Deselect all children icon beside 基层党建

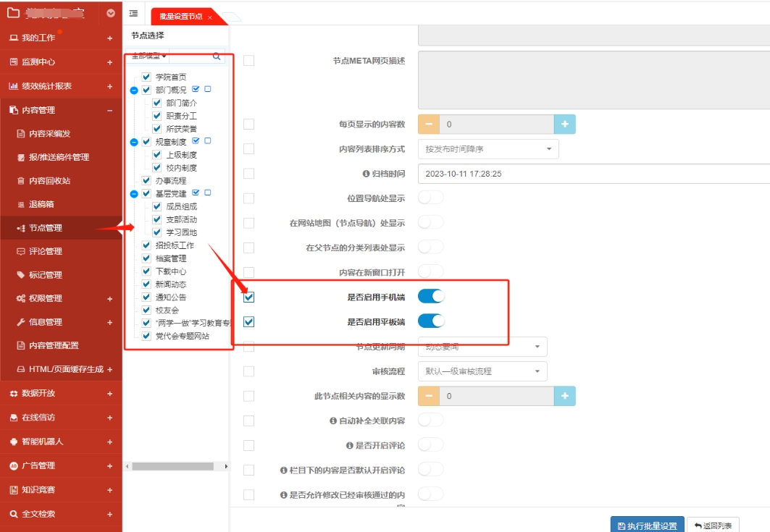pyautogui.click(x=208, y=193)
